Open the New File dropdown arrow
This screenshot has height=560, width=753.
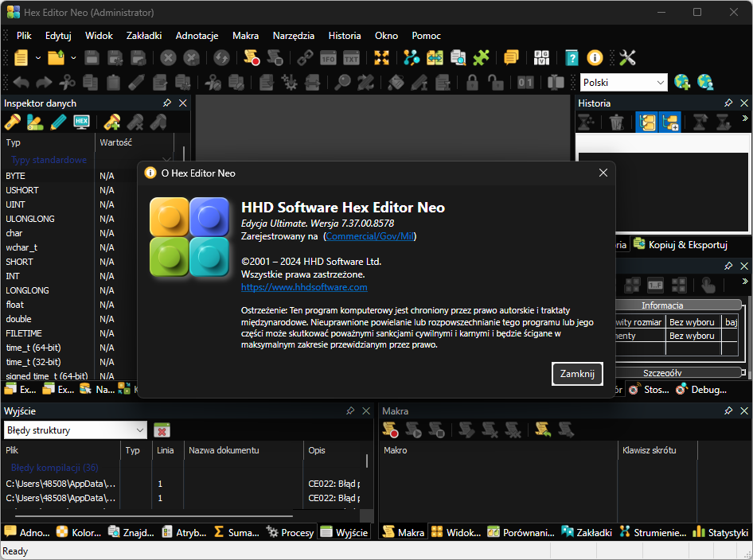coord(38,58)
